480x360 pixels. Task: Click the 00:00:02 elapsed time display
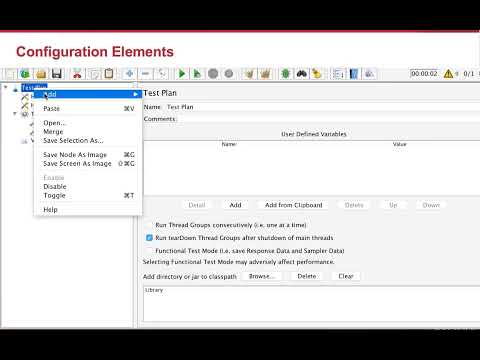424,73
